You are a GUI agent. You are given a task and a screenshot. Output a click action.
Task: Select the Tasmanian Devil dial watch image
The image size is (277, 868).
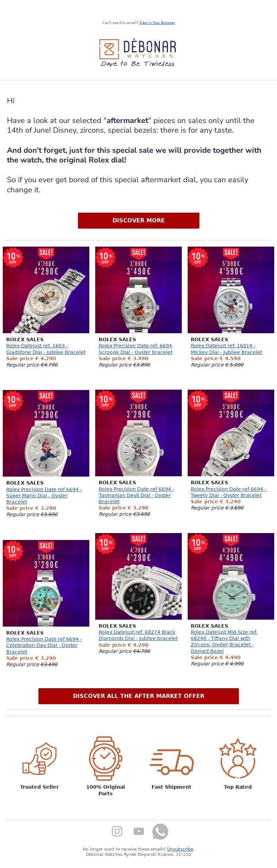coord(138,433)
